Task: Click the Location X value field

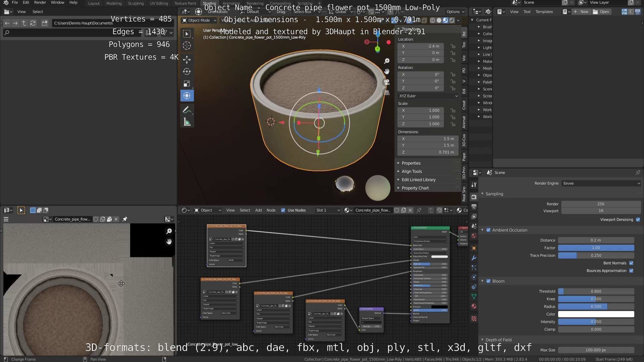Action: [x=421, y=46]
